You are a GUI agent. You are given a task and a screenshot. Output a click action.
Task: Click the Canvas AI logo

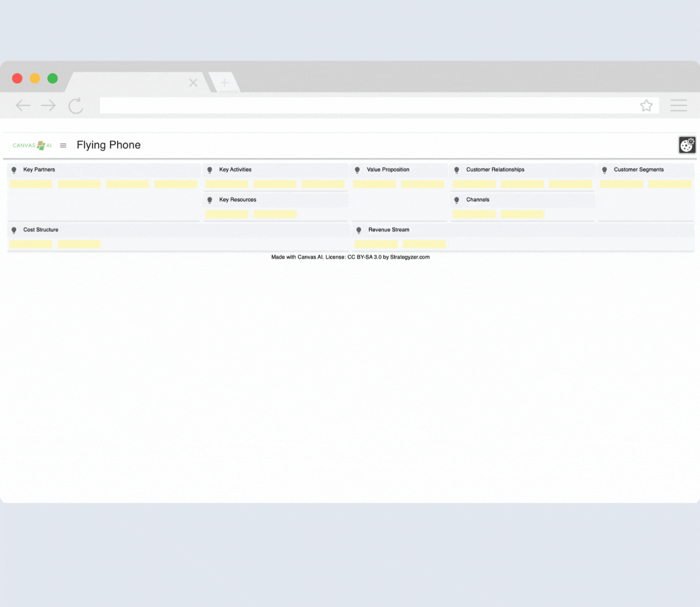32,145
